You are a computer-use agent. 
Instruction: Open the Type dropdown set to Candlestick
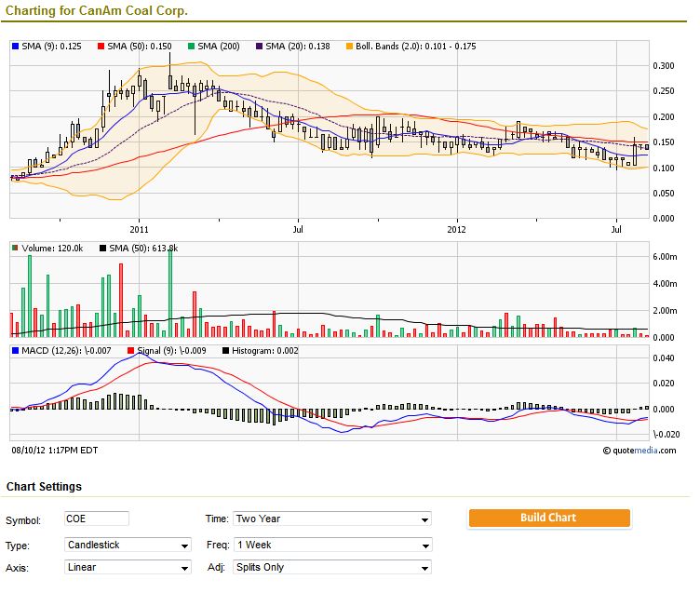[128, 545]
